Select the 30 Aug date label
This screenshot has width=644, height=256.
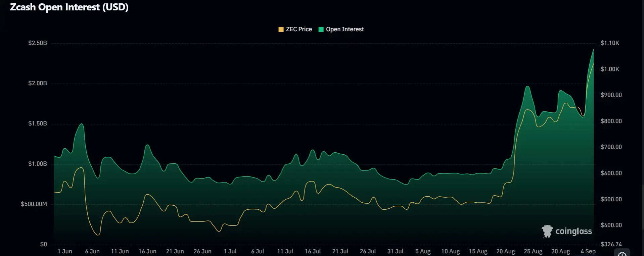[560, 251]
